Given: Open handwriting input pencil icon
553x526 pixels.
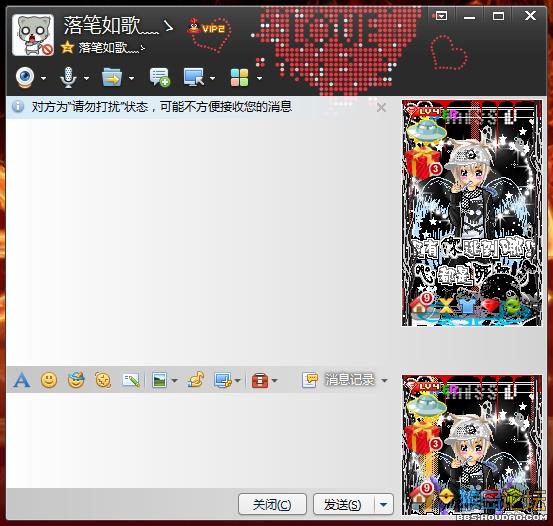Looking at the screenshot, I should 130,380.
